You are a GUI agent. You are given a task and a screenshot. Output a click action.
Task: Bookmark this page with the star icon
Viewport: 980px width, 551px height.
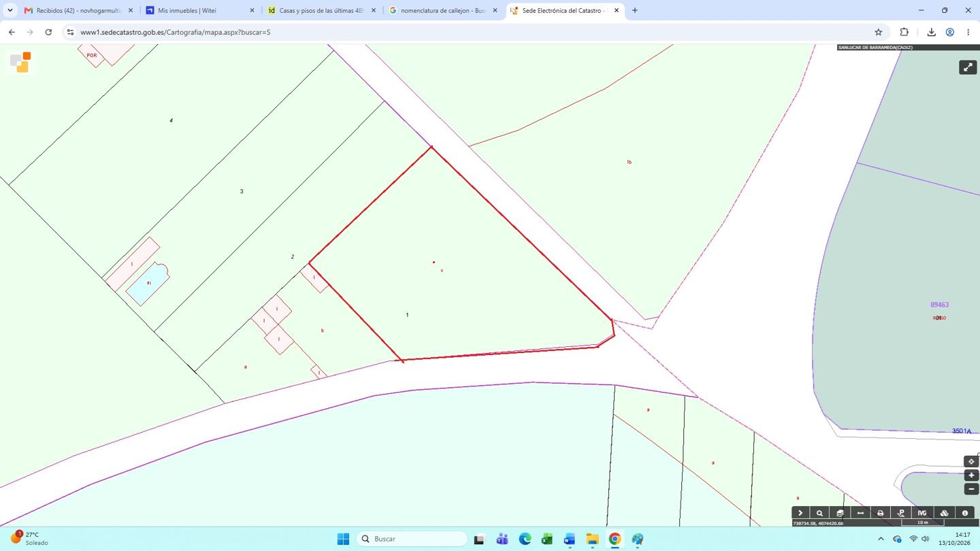pos(878,32)
